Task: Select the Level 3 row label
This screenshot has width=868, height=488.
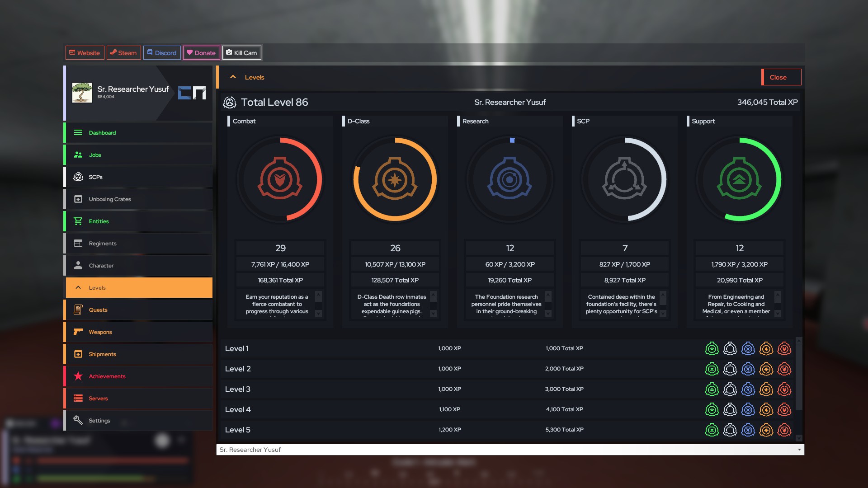Action: coord(238,389)
